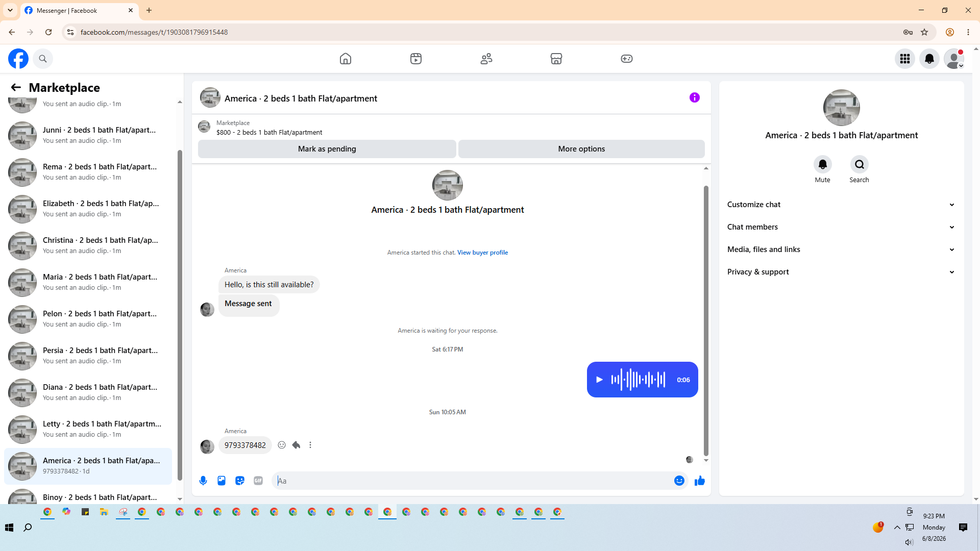980x551 pixels.
Task: Open Elizabeth conversation
Action: tap(88, 209)
